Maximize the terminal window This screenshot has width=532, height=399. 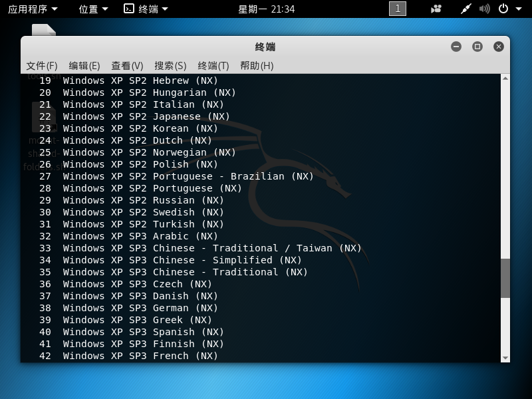[477, 47]
